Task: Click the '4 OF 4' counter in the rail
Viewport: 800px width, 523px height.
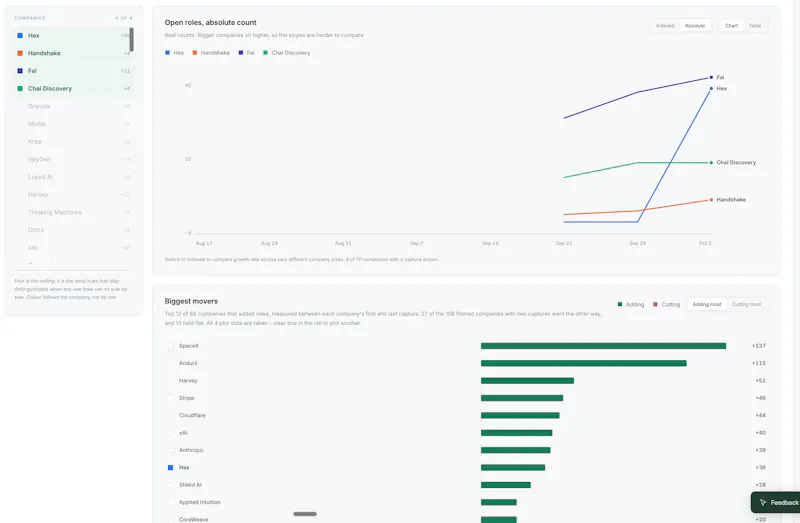Action: click(x=123, y=18)
